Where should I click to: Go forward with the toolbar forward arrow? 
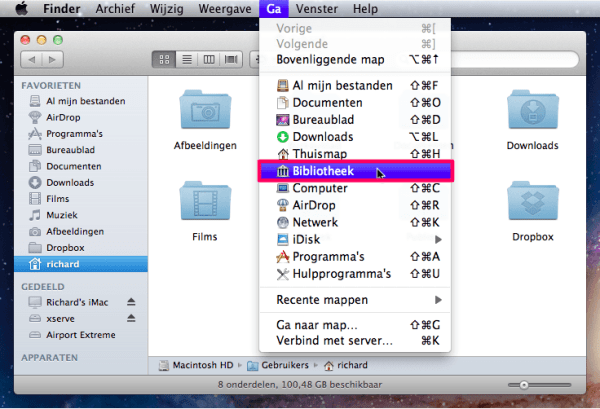53,59
